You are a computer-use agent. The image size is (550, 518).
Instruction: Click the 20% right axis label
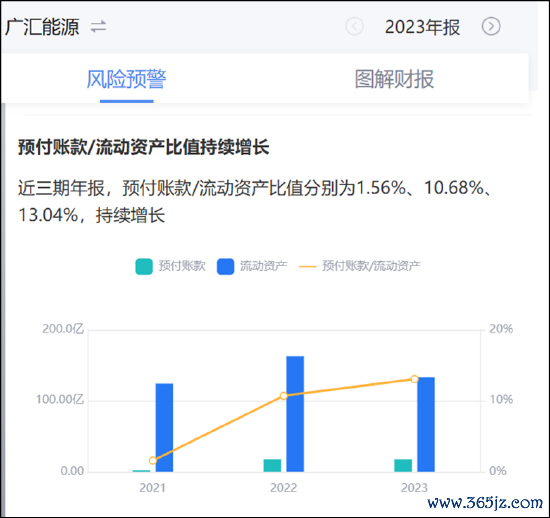pos(501,329)
